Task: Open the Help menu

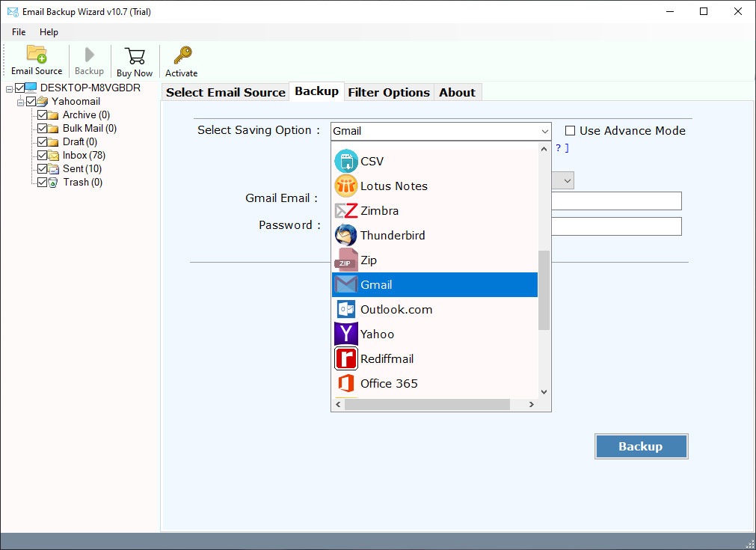Action: [49, 32]
